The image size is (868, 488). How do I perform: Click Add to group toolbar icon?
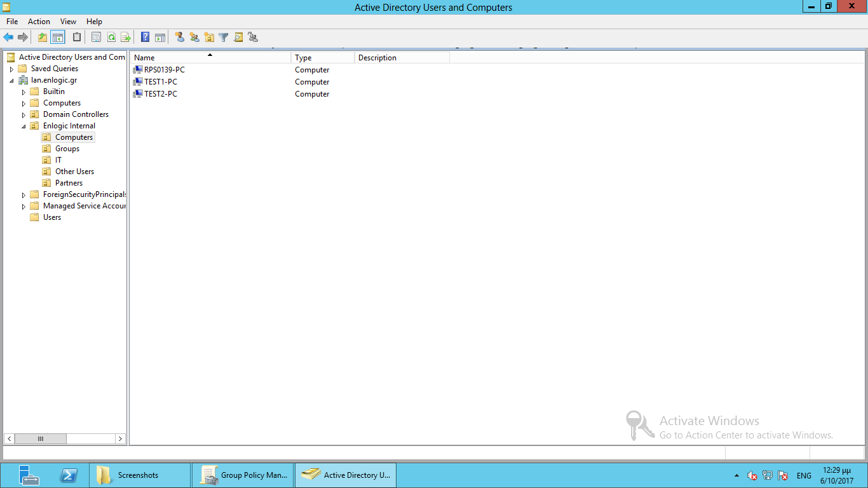[253, 37]
